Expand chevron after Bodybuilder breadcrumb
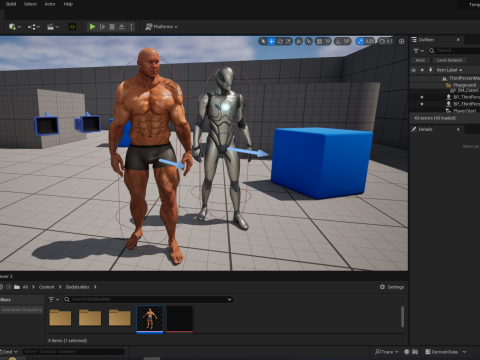The image size is (480, 360). 95,287
